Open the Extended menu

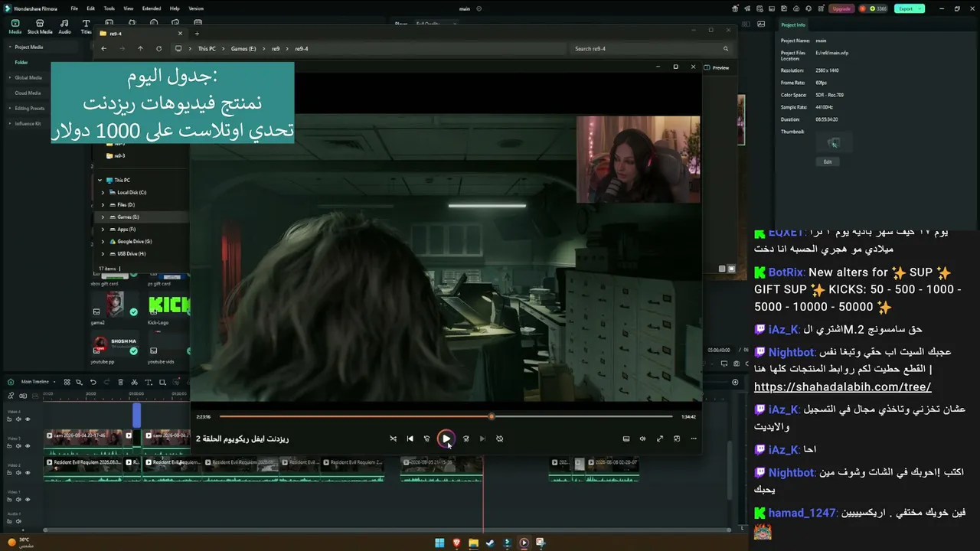point(152,8)
